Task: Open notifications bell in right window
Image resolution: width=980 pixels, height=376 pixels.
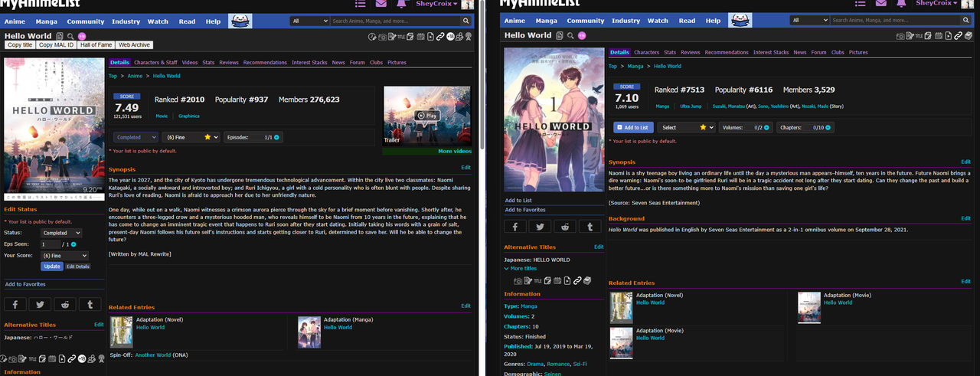Action: point(901,4)
